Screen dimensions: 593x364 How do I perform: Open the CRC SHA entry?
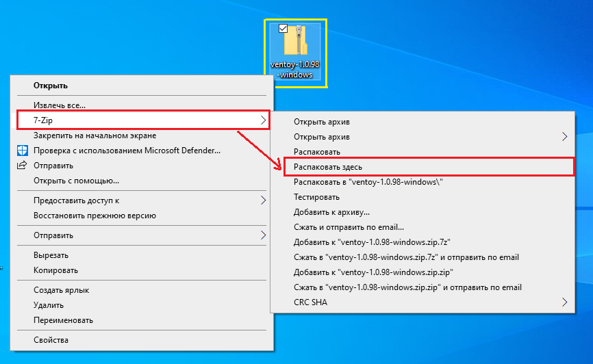pyautogui.click(x=422, y=302)
